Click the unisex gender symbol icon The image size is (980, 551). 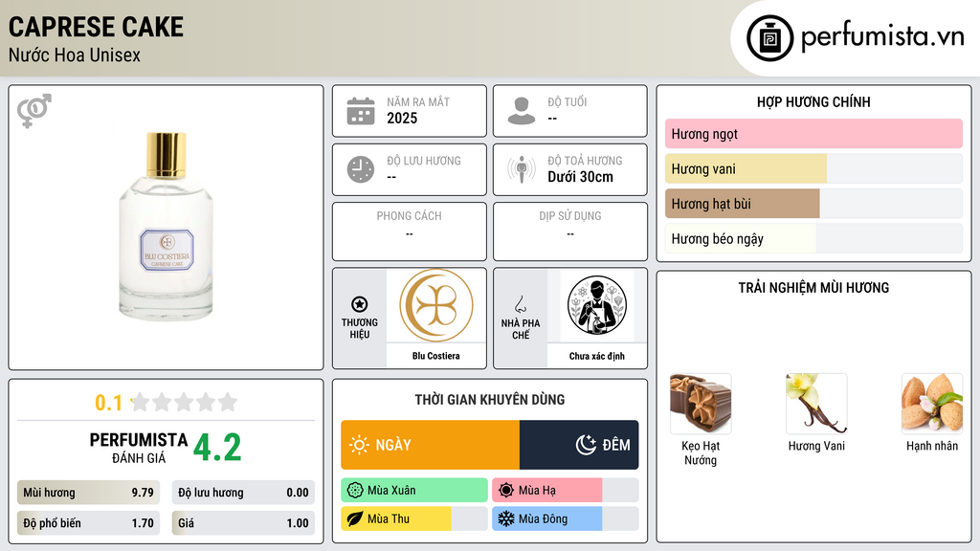click(33, 111)
